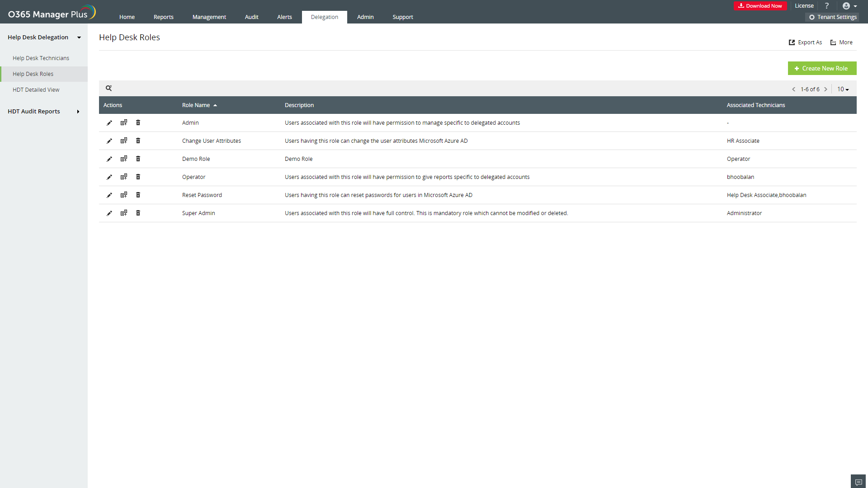Open the Management tab
Image resolution: width=868 pixels, height=488 pixels.
click(x=209, y=17)
